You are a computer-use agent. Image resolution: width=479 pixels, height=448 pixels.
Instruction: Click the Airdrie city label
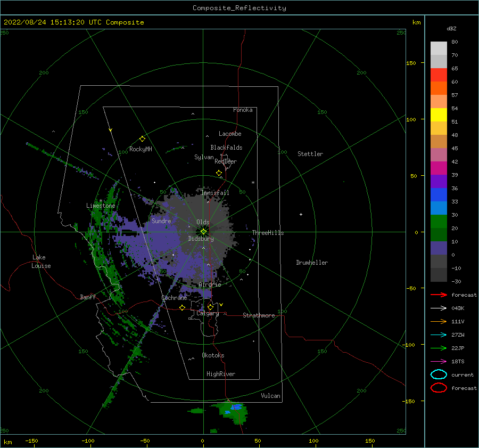coord(210,284)
